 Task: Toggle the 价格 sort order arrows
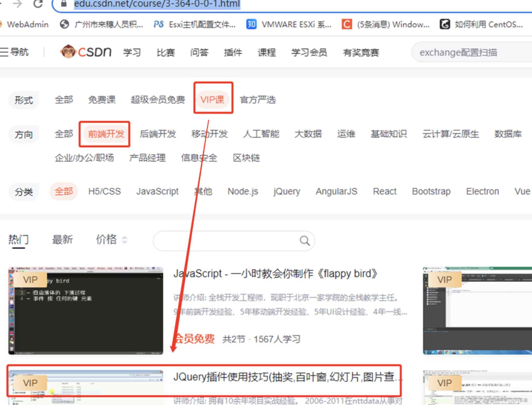125,240
